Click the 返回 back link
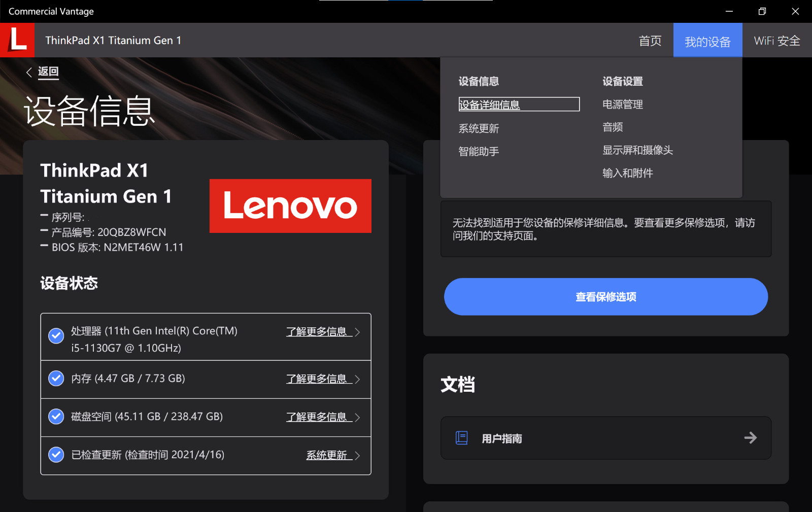 48,72
